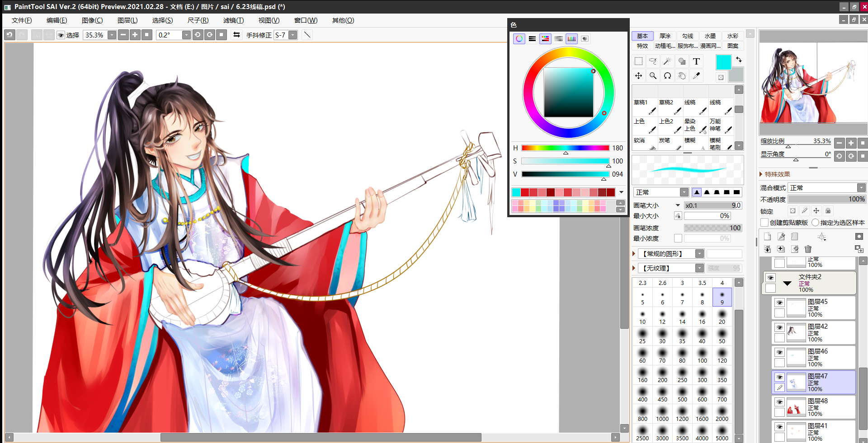The width and height of the screenshot is (868, 443).
Task: Open the 图层(L) menu
Action: [x=127, y=20]
